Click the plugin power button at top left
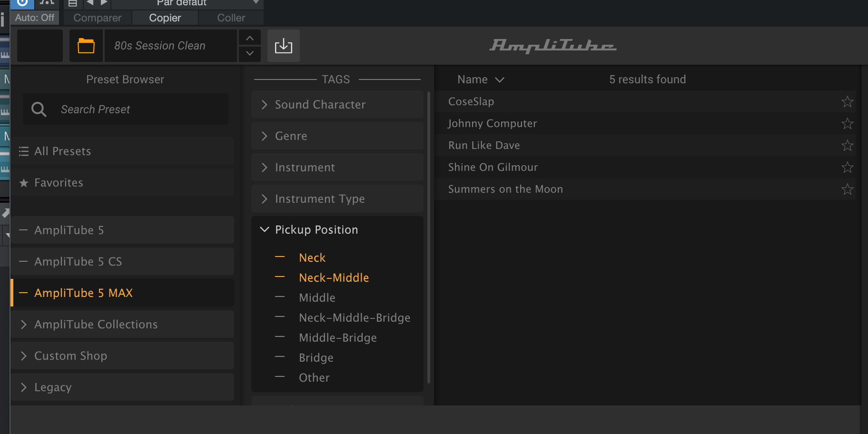This screenshot has height=434, width=868. tap(21, 2)
